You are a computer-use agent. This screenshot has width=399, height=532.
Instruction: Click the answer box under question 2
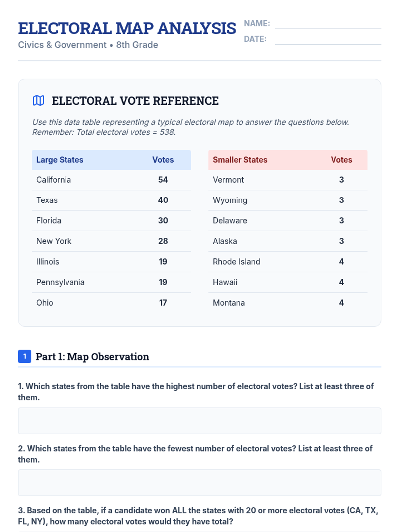pos(199,483)
